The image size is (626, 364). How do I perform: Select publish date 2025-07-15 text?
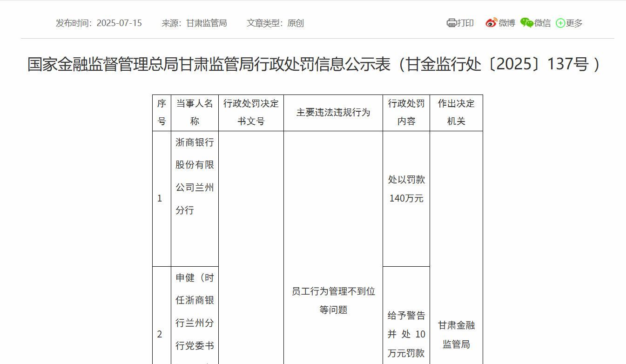pyautogui.click(x=119, y=23)
